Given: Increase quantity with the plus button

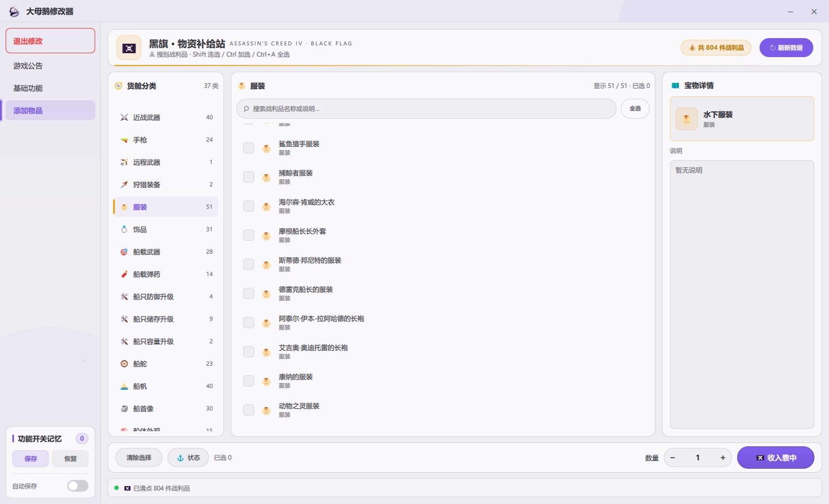Looking at the screenshot, I should (723, 458).
